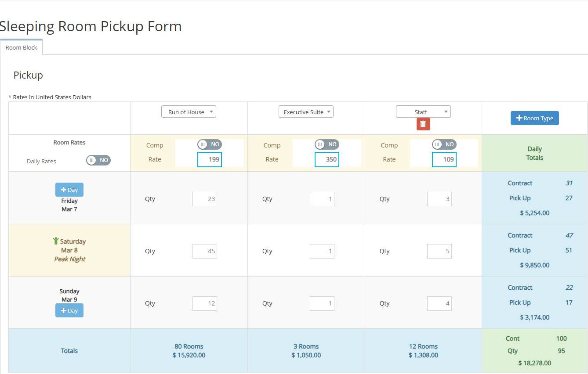
Task: Click the Executive Suite rate of 350
Action: point(327,159)
